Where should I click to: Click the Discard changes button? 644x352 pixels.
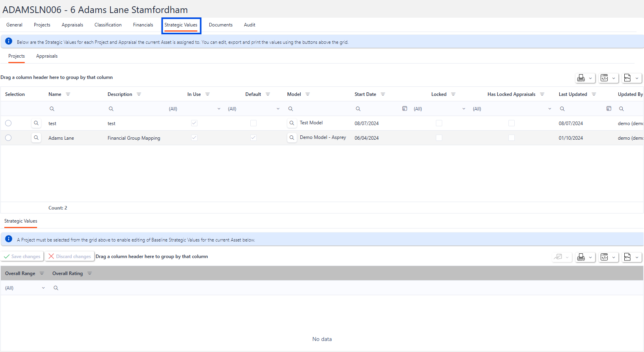(69, 257)
